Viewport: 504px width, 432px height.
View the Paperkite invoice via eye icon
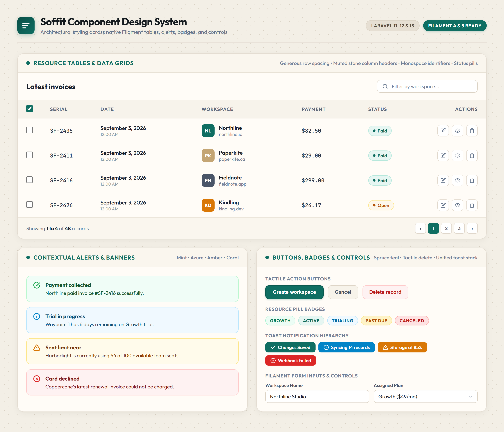457,156
